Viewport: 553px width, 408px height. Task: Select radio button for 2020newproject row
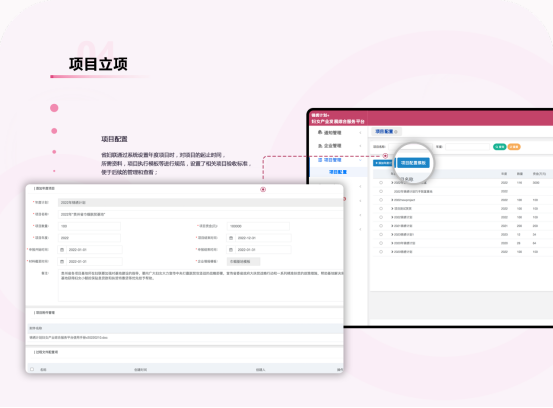381,200
